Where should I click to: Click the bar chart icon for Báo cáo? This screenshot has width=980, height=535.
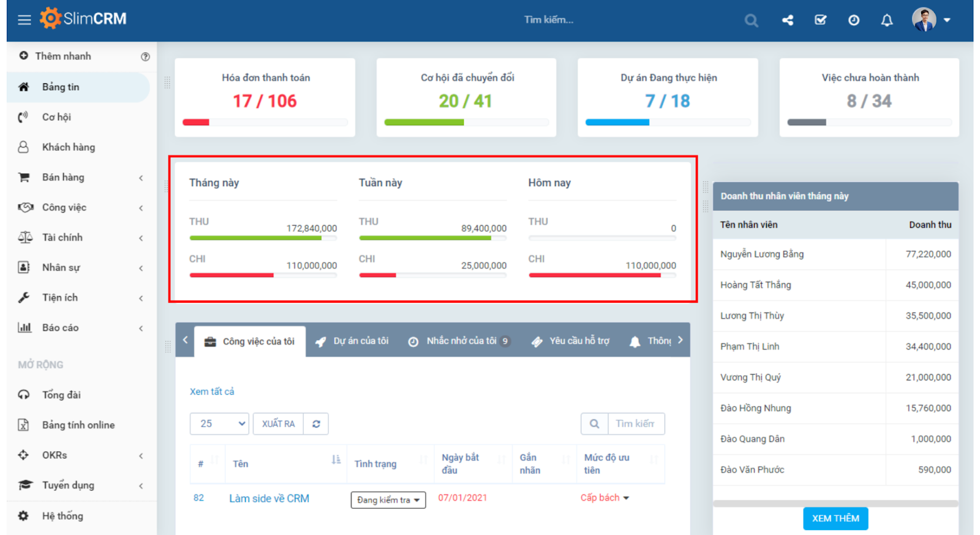pos(24,327)
